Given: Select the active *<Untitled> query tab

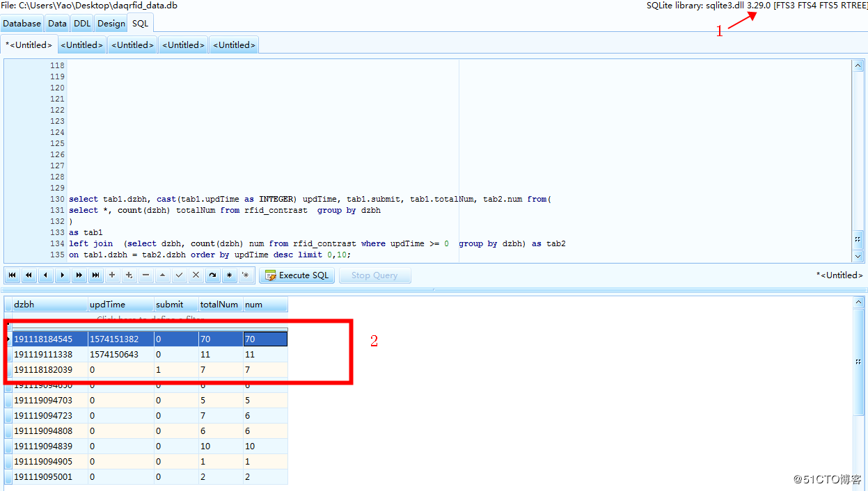Looking at the screenshot, I should point(29,45).
